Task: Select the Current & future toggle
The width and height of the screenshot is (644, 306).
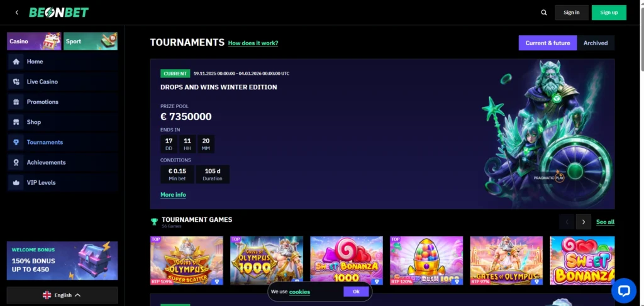Action: click(547, 43)
